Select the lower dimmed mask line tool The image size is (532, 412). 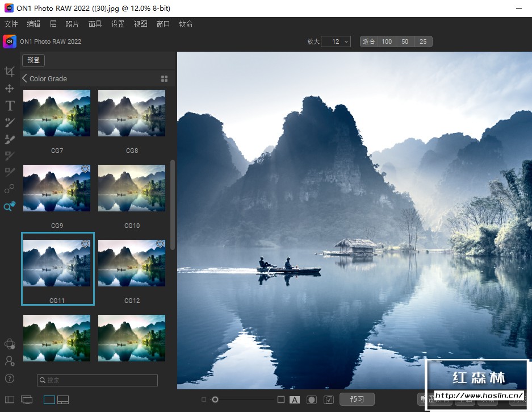pos(10,172)
